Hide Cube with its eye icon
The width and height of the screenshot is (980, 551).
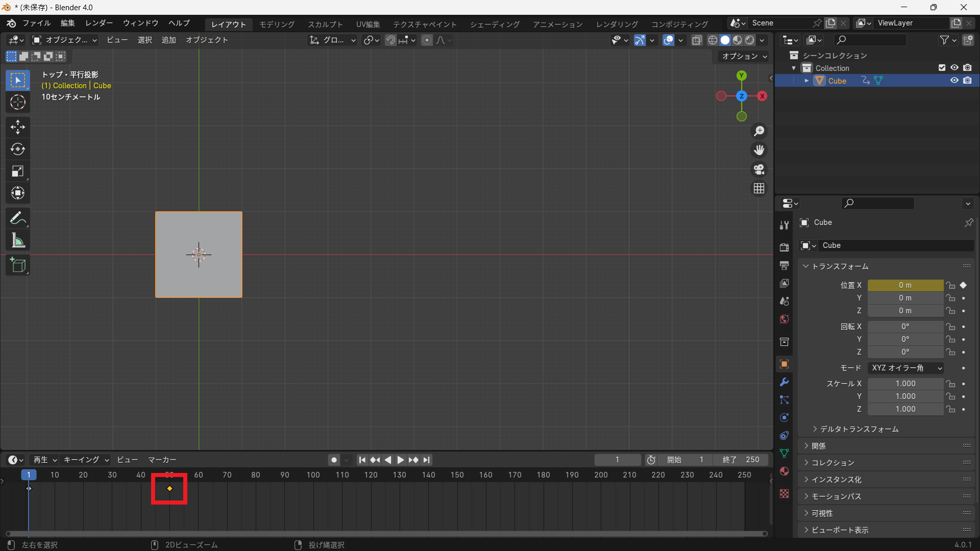coord(954,81)
